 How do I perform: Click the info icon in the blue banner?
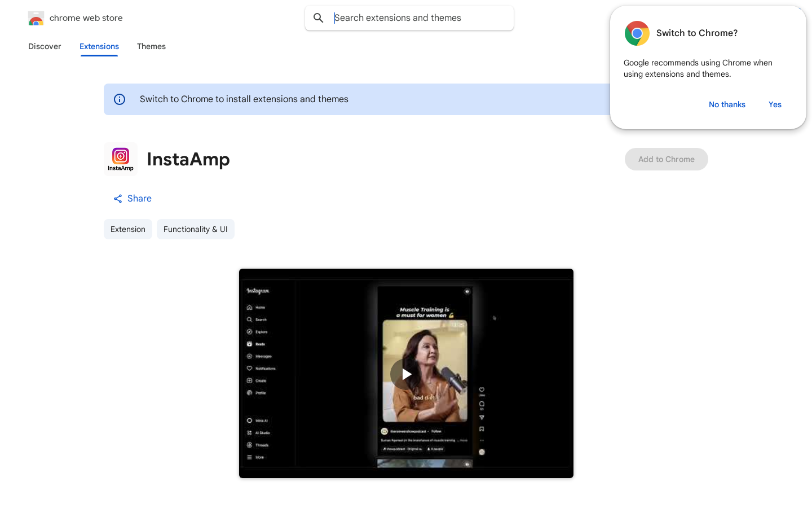pos(120,99)
